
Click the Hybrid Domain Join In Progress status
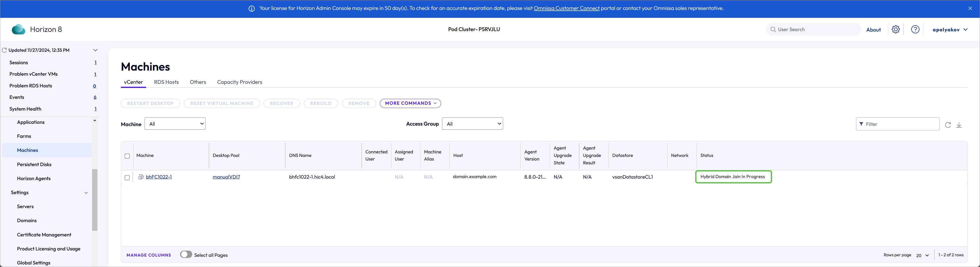pyautogui.click(x=733, y=177)
